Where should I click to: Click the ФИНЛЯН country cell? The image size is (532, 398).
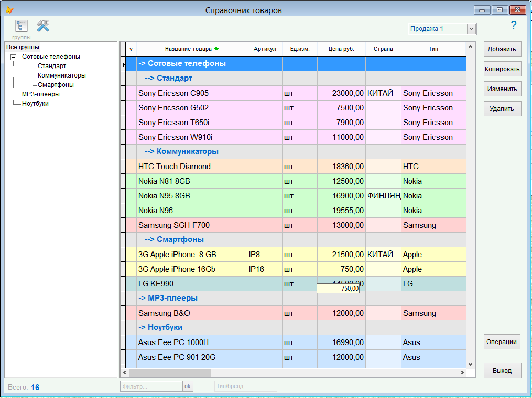pyautogui.click(x=383, y=196)
